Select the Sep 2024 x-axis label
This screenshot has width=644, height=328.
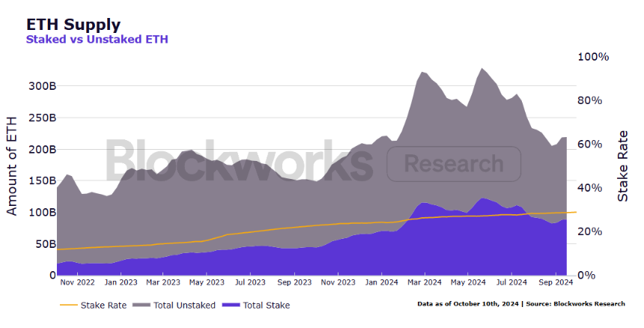[556, 282]
